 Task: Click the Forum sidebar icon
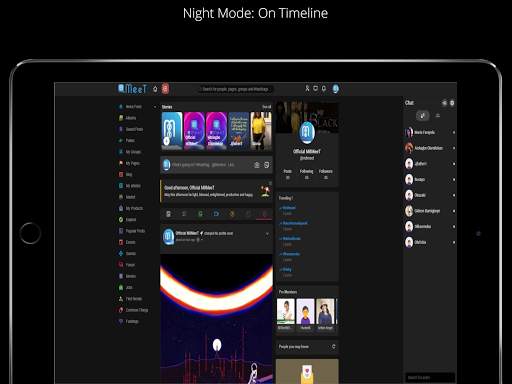coord(121,265)
